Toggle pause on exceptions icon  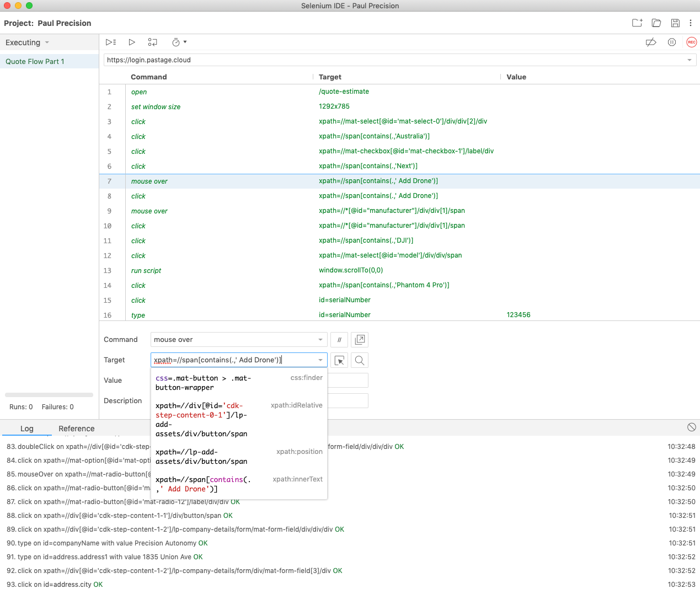click(672, 42)
